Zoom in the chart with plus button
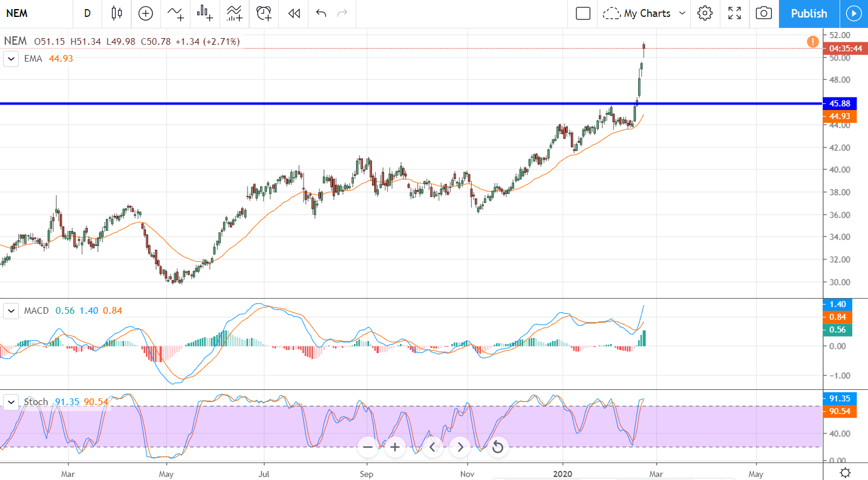Viewport: 868px width, 480px height. (x=395, y=447)
